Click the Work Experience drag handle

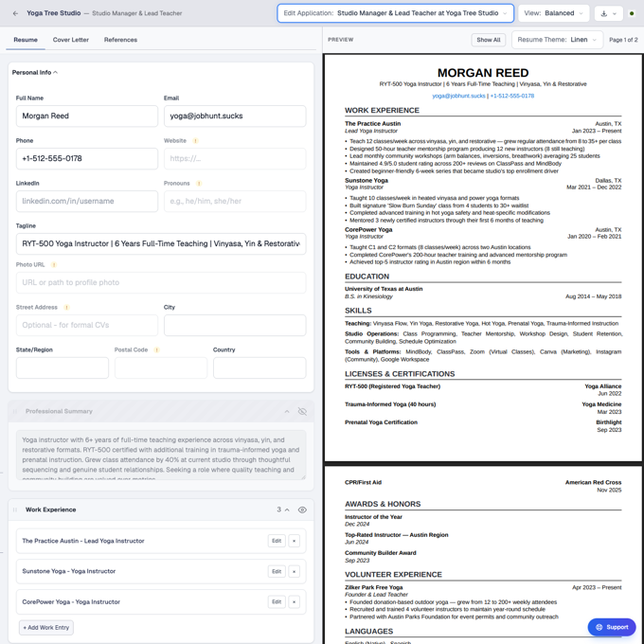point(15,510)
